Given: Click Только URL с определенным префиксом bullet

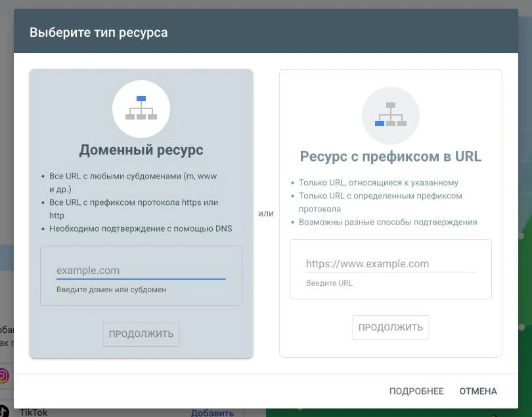Looking at the screenshot, I should pos(380,202).
